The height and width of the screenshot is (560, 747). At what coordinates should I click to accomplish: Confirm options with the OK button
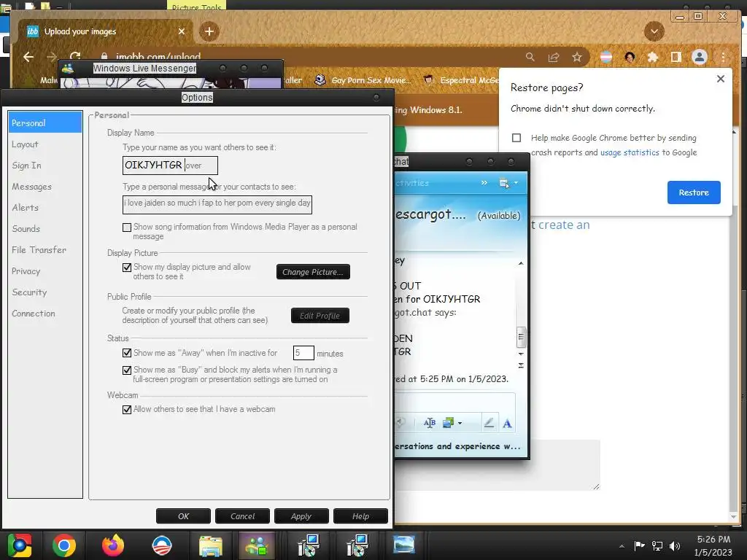click(x=183, y=516)
